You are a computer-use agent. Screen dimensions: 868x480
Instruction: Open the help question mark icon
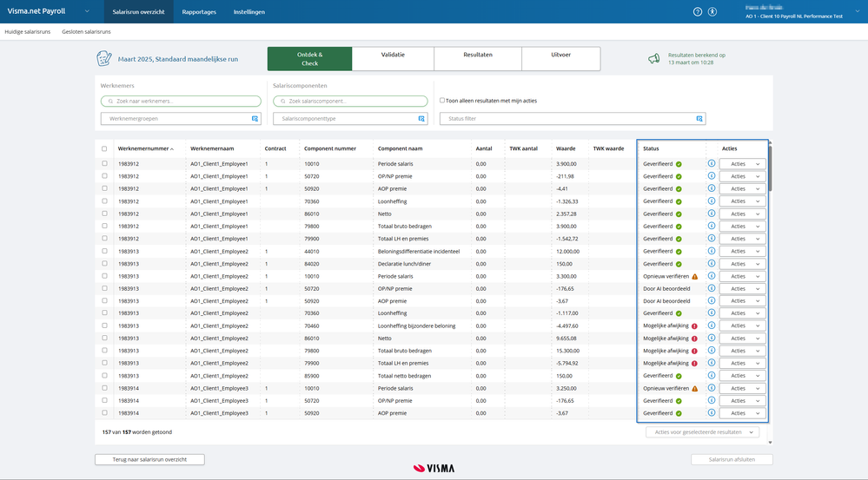[x=698, y=11]
